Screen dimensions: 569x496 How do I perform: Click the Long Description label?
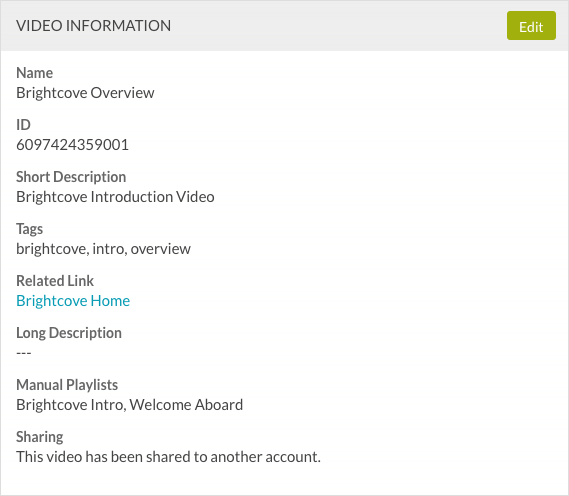(x=69, y=333)
